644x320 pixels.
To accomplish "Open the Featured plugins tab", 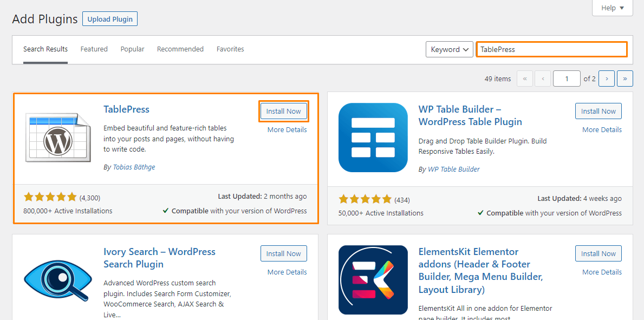I will click(94, 49).
